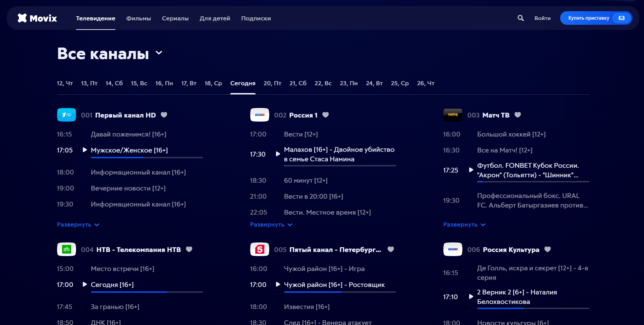The image size is (644, 325).
Task: Play Мужское/Женское via its play icon
Action: coord(85,150)
